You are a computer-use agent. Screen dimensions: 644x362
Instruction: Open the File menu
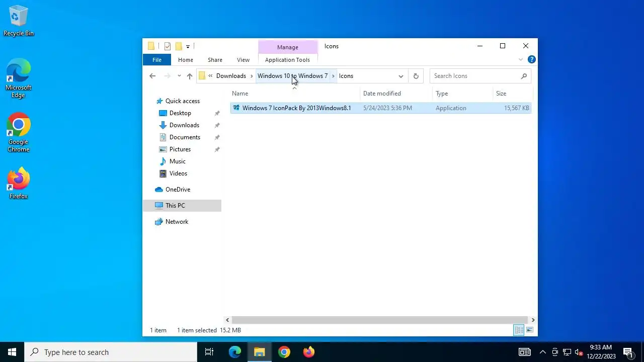pos(157,60)
